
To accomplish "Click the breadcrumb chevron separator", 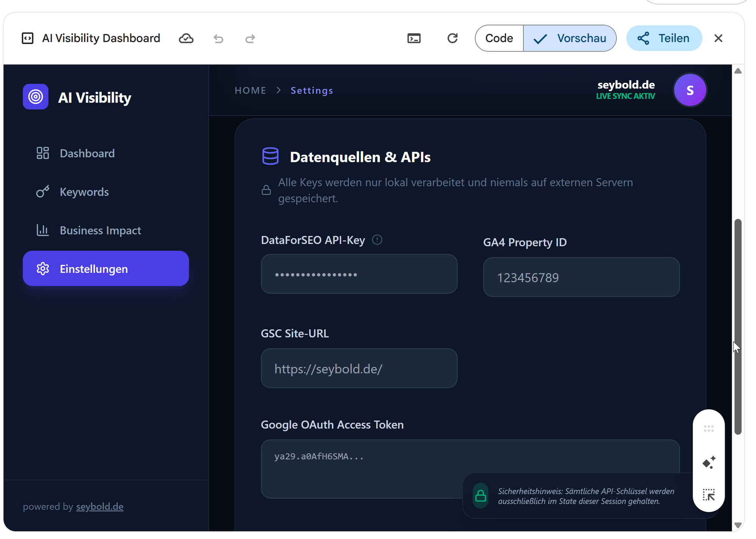I will (x=279, y=90).
